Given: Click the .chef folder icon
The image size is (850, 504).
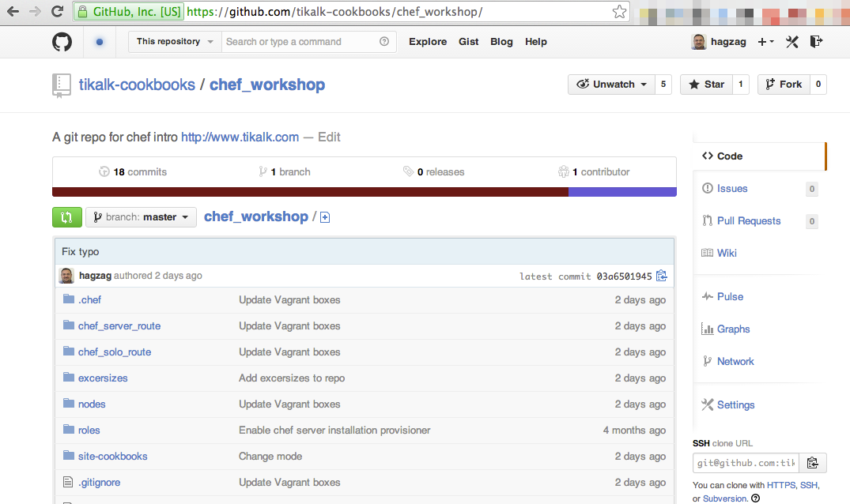Looking at the screenshot, I should point(68,299).
